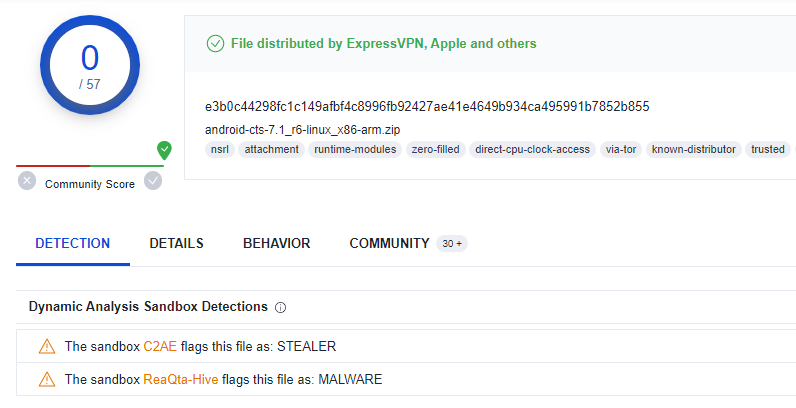Open the BEHAVIOR tab

[x=277, y=244]
